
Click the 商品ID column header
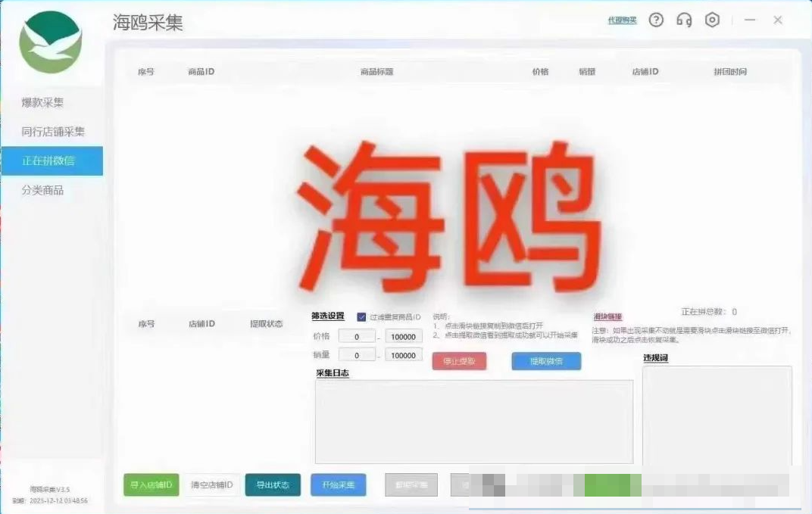pos(201,72)
